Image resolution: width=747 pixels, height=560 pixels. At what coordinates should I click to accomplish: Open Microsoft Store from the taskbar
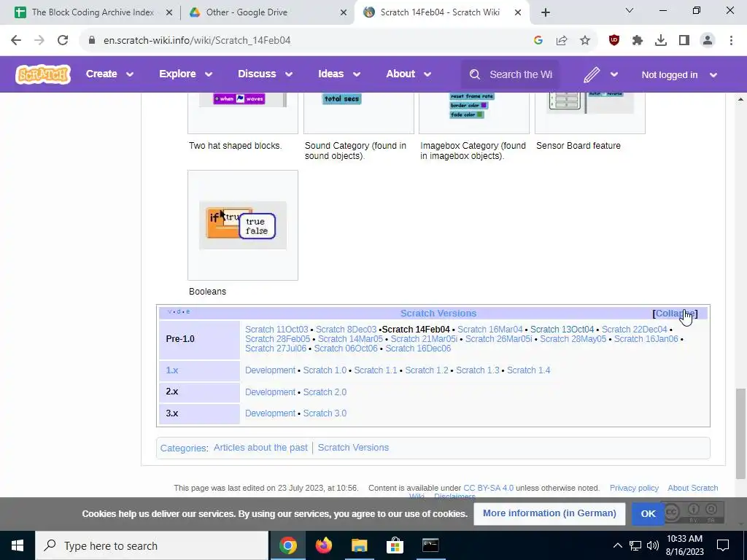395,545
